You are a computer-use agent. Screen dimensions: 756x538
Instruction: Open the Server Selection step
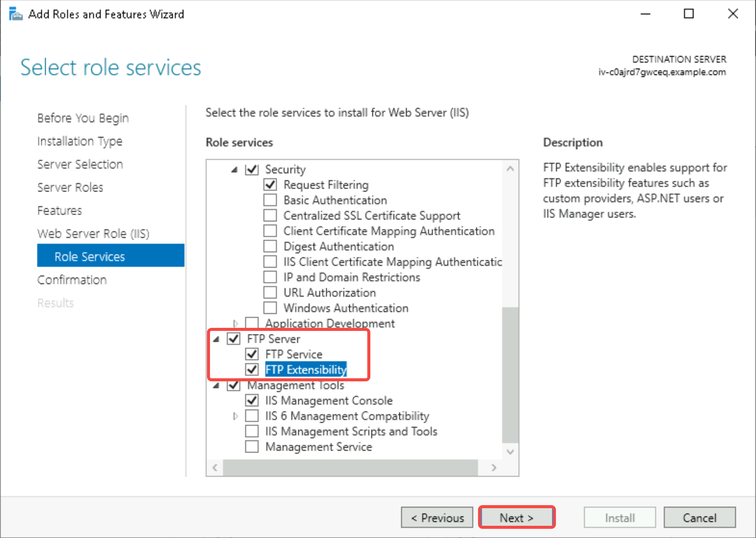coord(80,164)
